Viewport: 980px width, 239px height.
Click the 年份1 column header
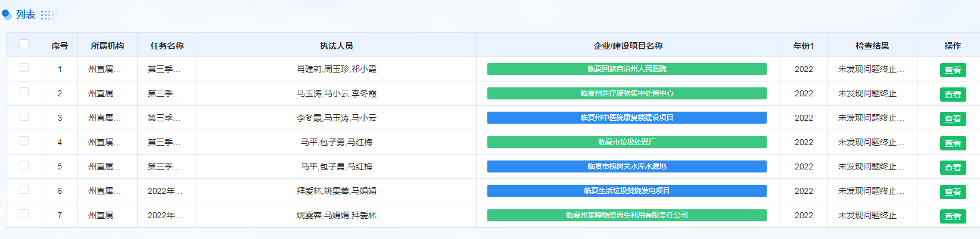[x=804, y=46]
